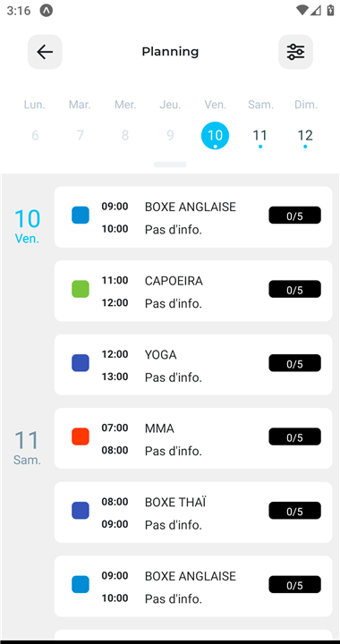Open the 0/5 badge for MMA

coord(295,436)
